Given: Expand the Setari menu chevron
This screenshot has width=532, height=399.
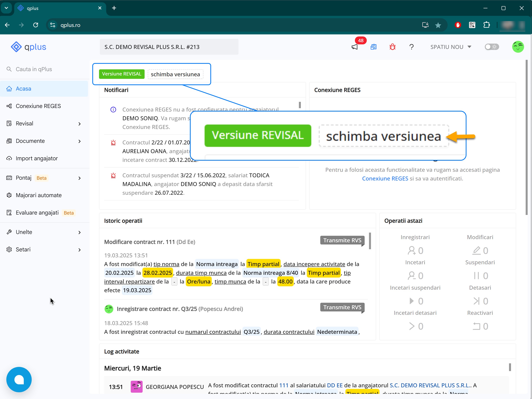Looking at the screenshot, I should 80,250.
